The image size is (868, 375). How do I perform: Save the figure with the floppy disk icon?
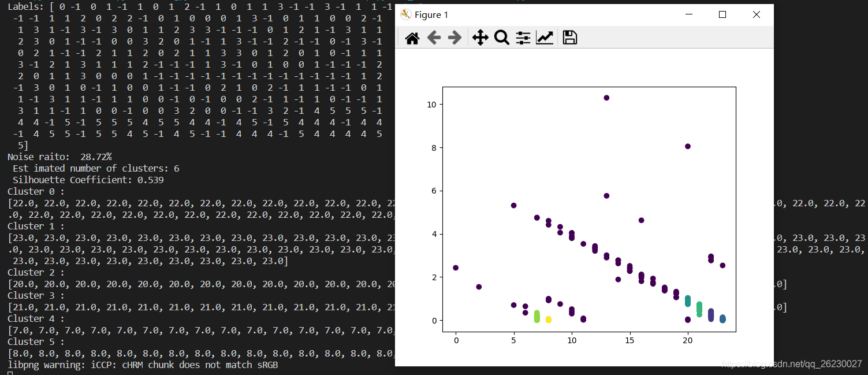tap(569, 38)
